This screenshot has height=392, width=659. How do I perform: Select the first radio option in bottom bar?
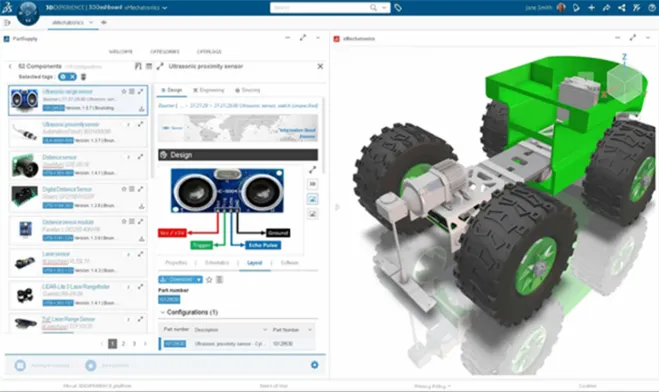[x=20, y=366]
